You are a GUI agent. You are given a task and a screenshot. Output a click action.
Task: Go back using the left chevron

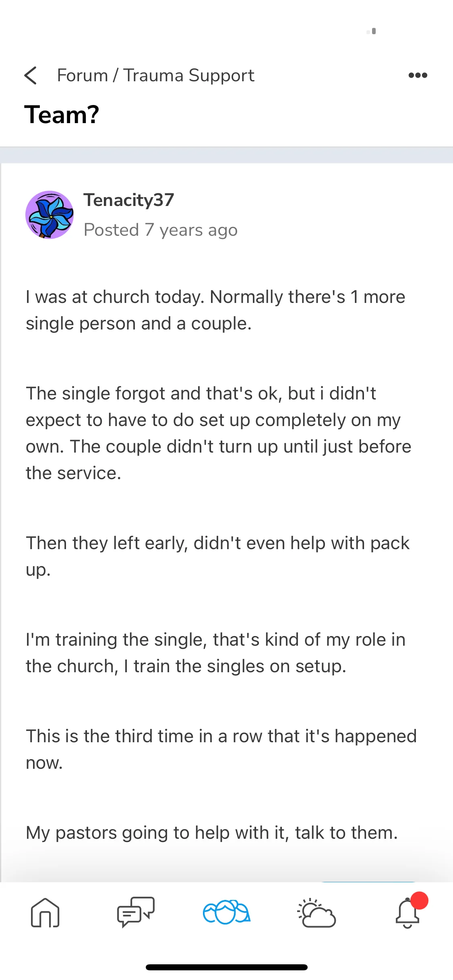coord(31,75)
